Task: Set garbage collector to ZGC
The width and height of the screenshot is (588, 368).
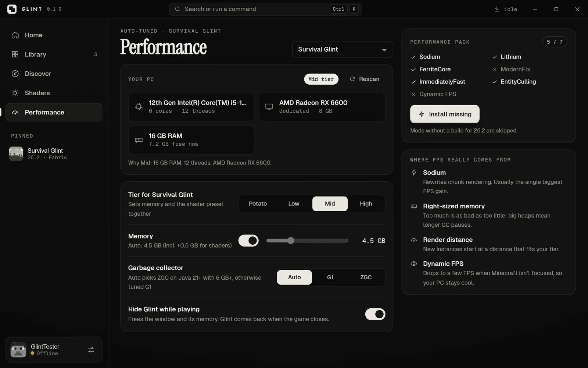Action: (366, 277)
